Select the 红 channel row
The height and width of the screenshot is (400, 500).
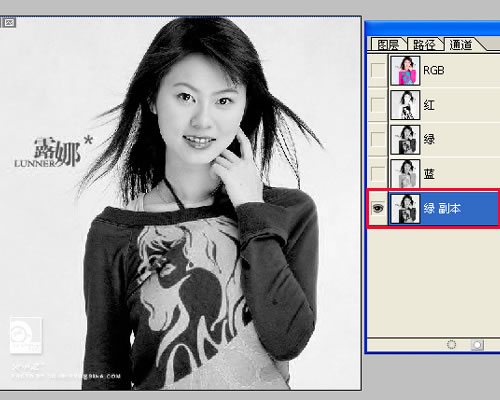click(433, 105)
